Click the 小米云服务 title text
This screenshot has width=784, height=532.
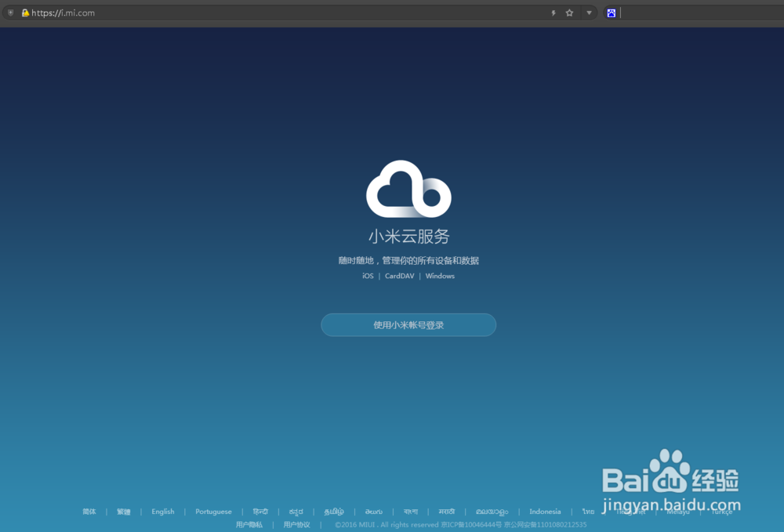pyautogui.click(x=409, y=237)
